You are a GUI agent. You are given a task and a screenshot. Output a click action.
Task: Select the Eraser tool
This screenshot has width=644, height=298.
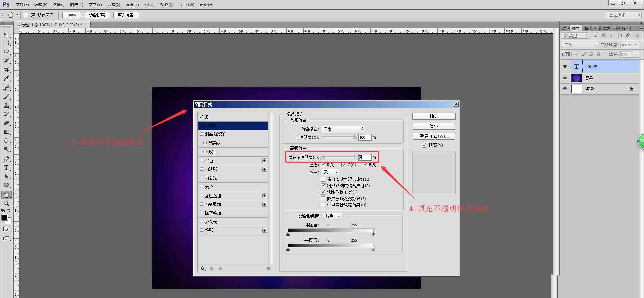6,123
